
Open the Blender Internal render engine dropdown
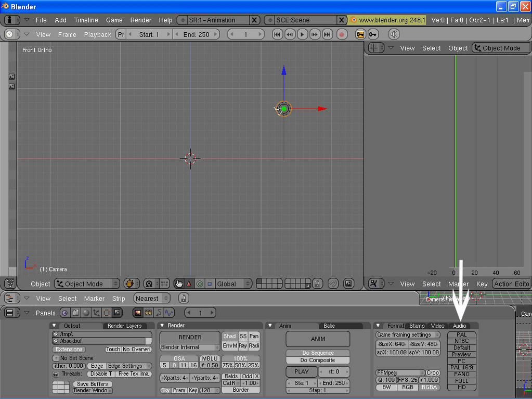[x=190, y=347]
